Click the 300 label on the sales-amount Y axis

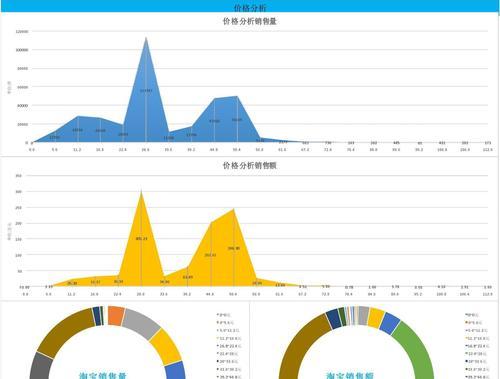click(x=19, y=192)
